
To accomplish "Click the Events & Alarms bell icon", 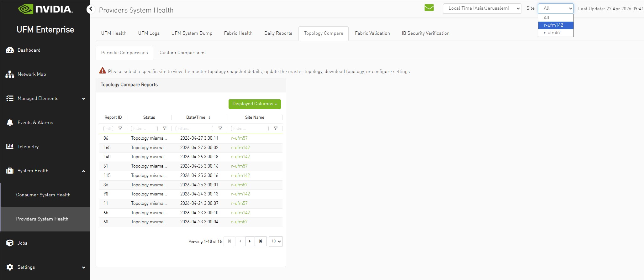I will point(10,122).
